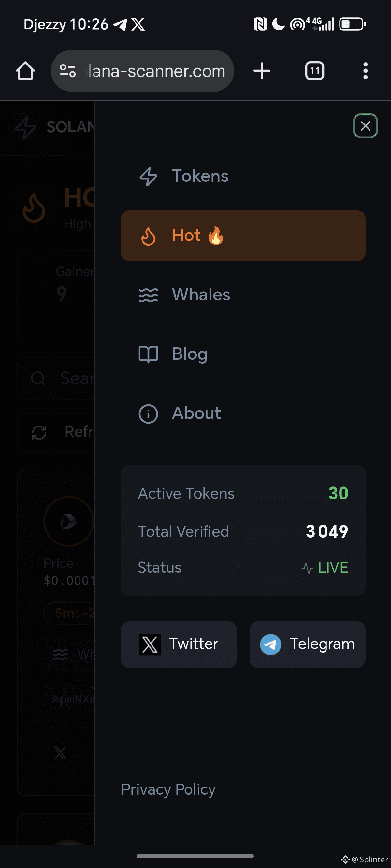
Task: Open the Telegram button
Action: [307, 644]
